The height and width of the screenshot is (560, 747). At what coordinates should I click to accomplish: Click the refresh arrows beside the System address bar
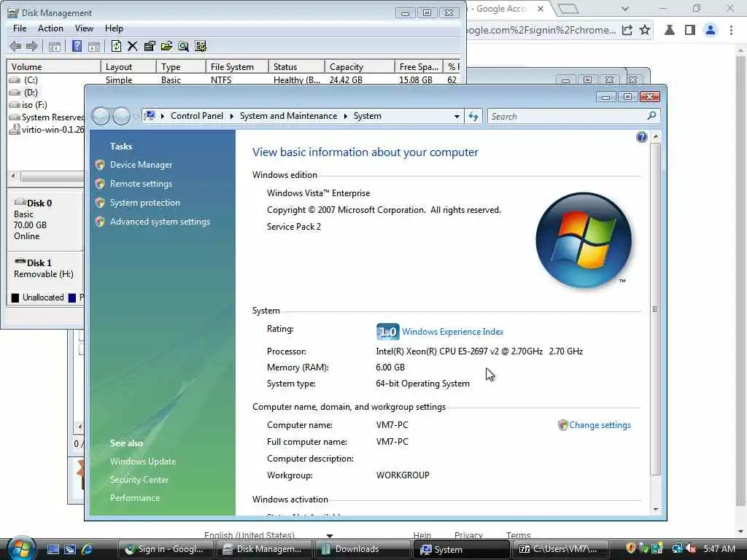(x=473, y=116)
